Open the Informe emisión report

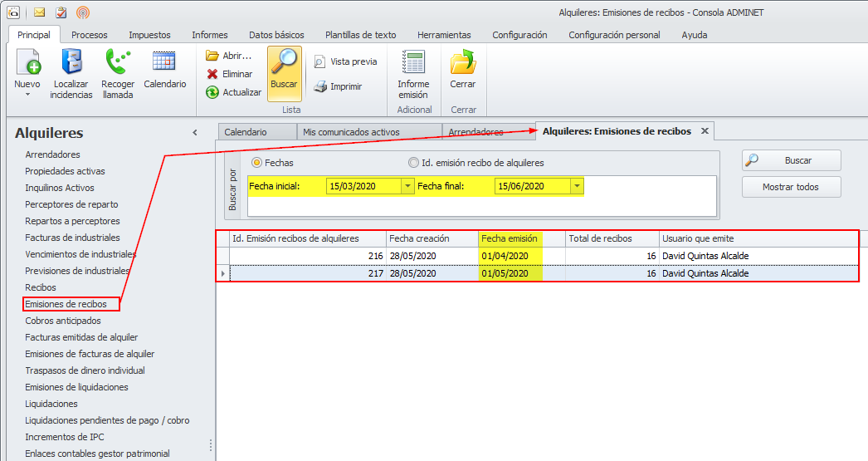tap(413, 63)
